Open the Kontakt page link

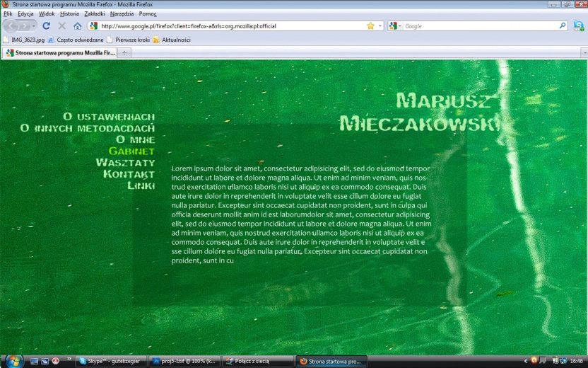pyautogui.click(x=129, y=174)
